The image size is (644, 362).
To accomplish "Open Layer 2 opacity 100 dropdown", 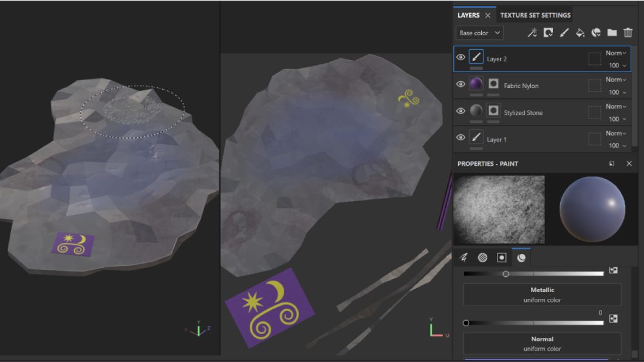I will (617, 65).
